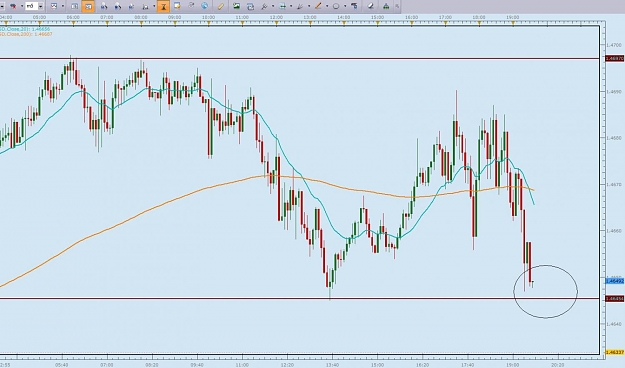Expand the arrow right of the grey drawing tool
Viewport: 625px width, 368px height.
309,6
